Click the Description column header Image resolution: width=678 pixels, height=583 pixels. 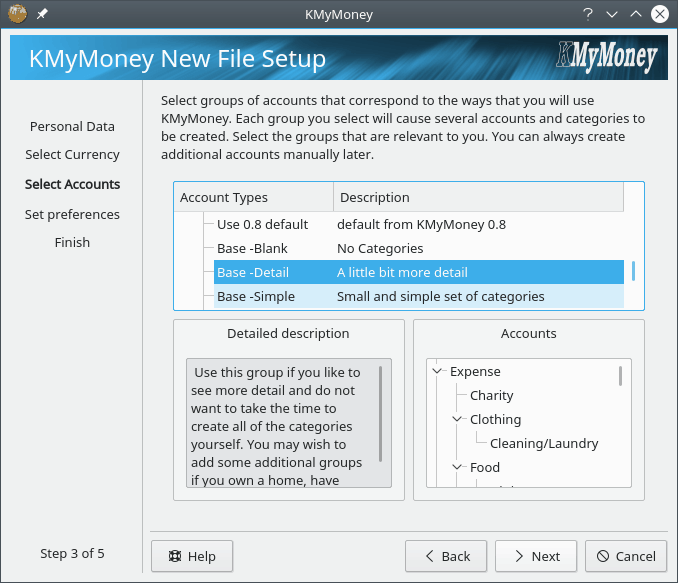pyautogui.click(x=479, y=197)
